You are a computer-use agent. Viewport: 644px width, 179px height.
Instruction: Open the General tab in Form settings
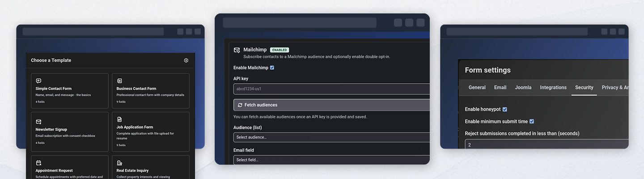coord(477,87)
